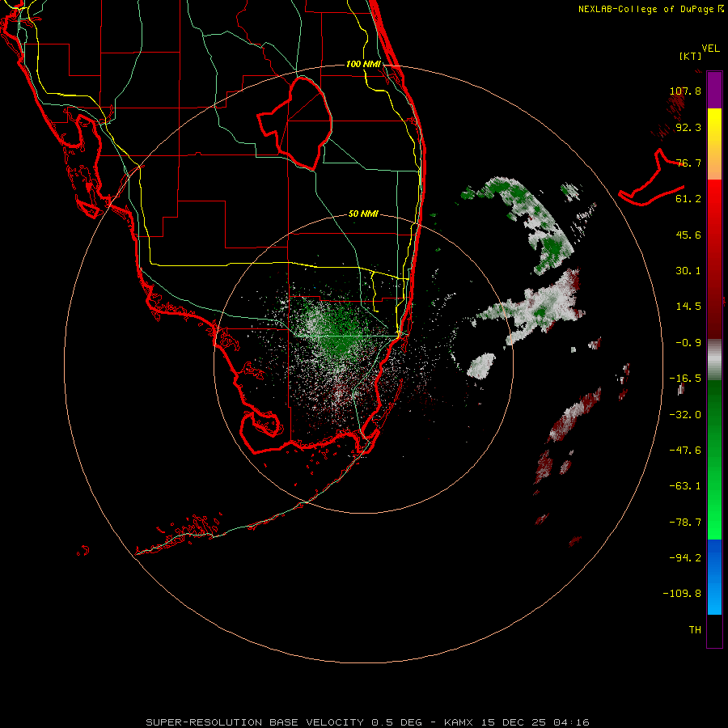Select the 76.7 legend value
The height and width of the screenshot is (728, 728).
pyautogui.click(x=688, y=163)
